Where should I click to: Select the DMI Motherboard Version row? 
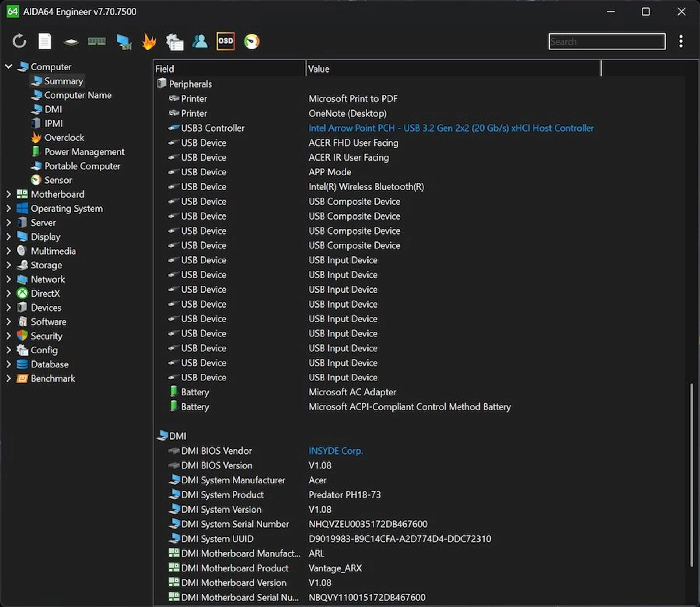tap(419, 583)
